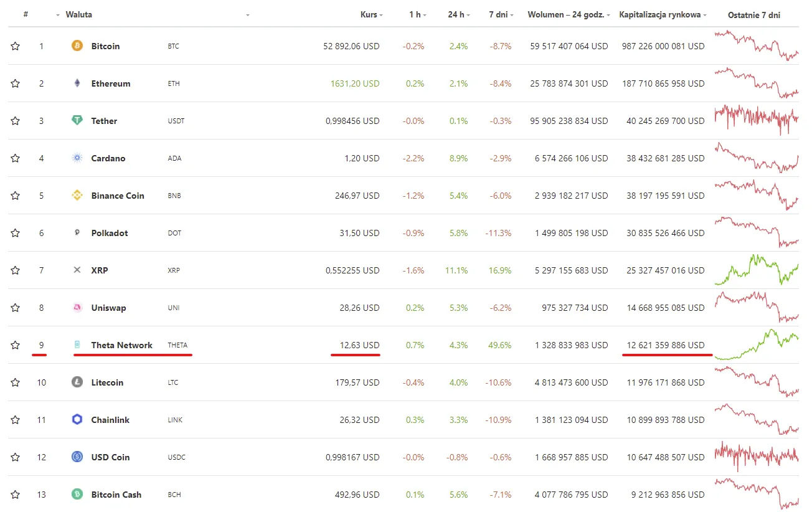Sort by Waluta column header

78,14
